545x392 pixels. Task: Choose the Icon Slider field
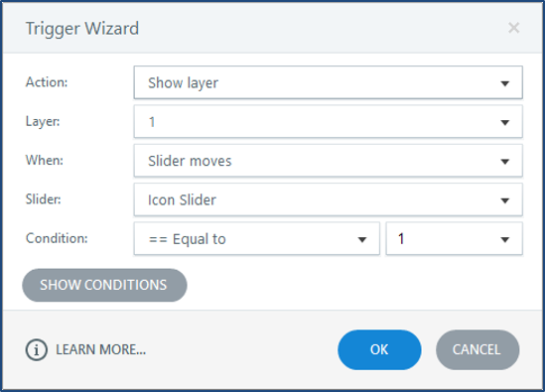(328, 199)
